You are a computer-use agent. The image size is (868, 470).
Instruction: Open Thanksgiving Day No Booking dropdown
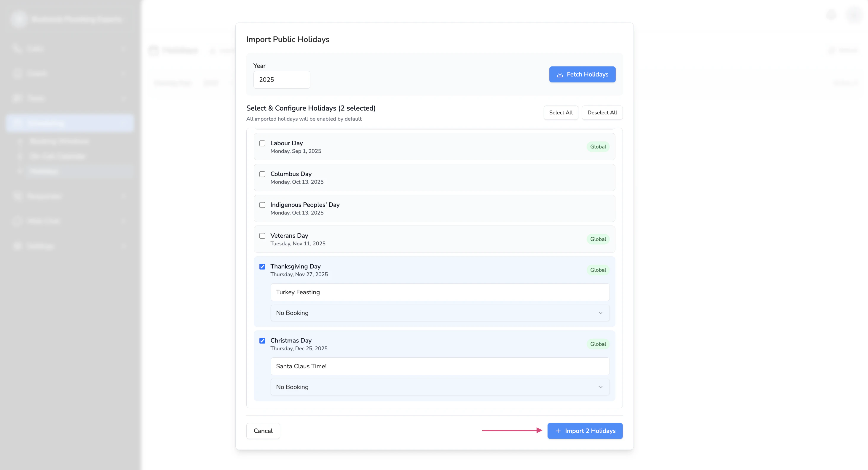(440, 313)
